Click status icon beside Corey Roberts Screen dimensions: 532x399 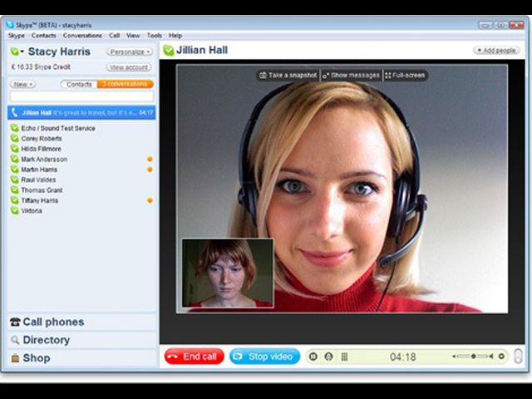coord(15,138)
